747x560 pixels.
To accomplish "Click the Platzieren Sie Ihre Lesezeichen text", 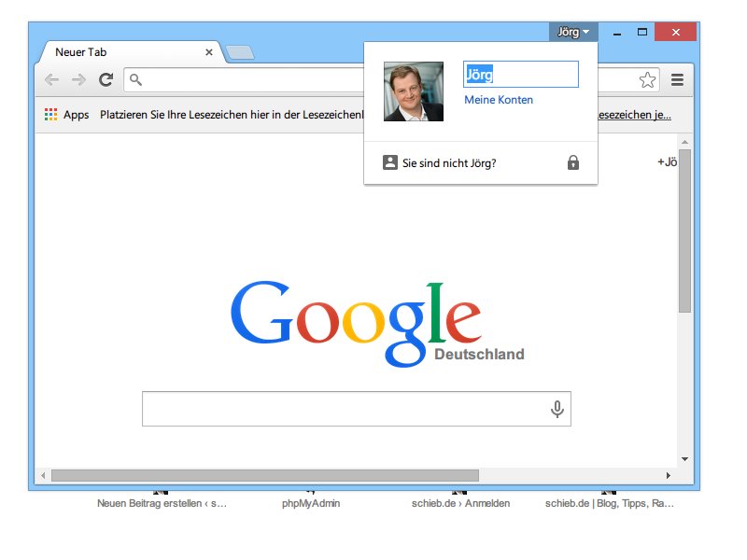I will [232, 115].
